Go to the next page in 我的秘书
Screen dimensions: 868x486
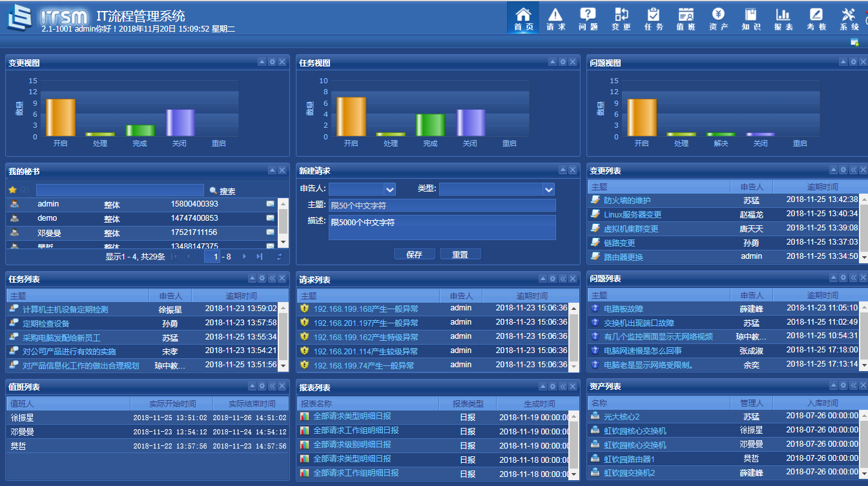click(245, 257)
